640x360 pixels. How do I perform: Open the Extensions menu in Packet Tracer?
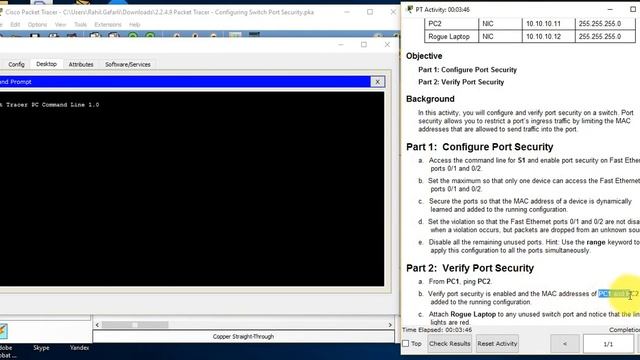point(108,24)
